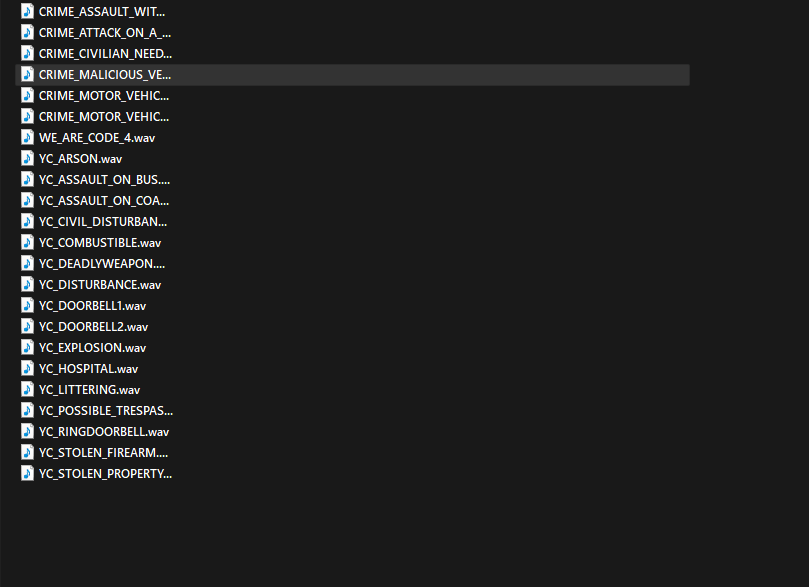Click the audio icon beside YC_ARSON.wav
Screen dimensions: 809x587
pos(28,158)
